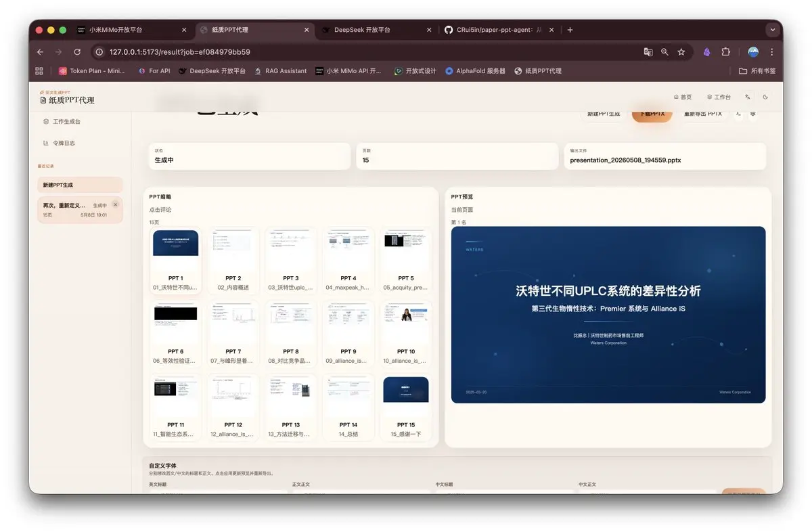Viewport: 812px width, 532px height.
Task: Click the large slide preview image
Action: pyautogui.click(x=608, y=315)
